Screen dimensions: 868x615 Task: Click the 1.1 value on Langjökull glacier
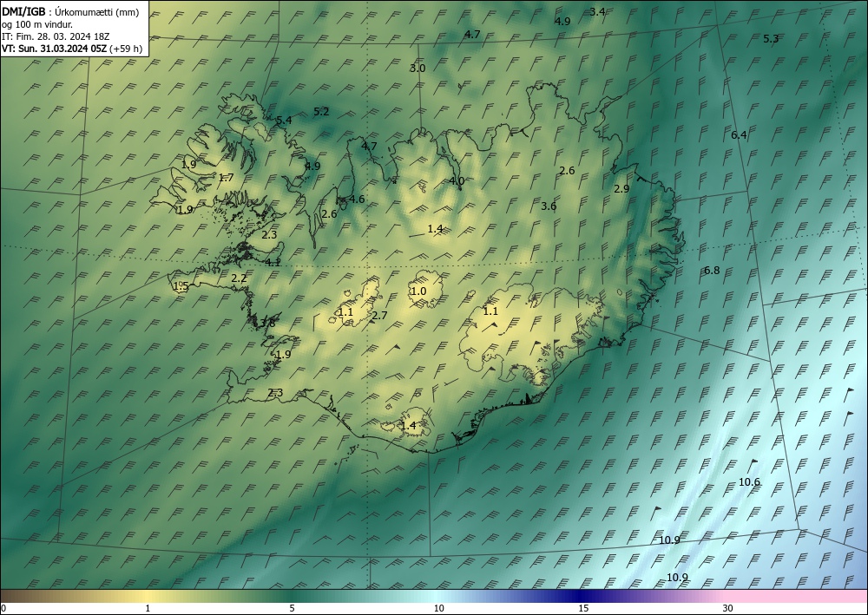[345, 312]
